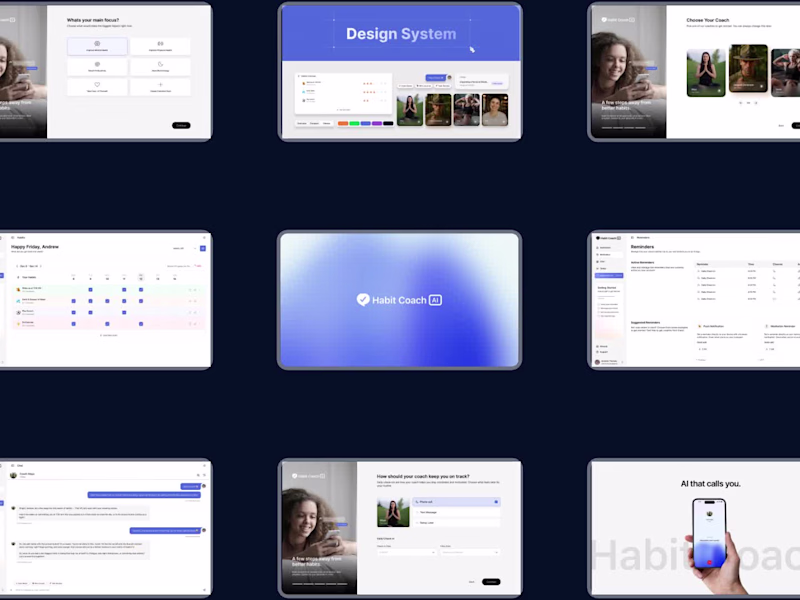The image size is (800, 600).
Task: Go to previous week in habits tracker
Action: point(17,266)
